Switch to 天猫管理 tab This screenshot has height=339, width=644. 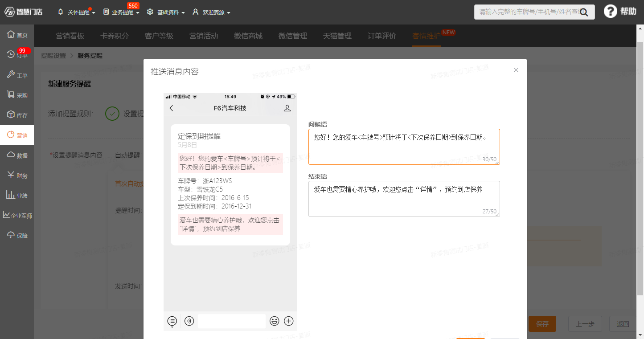pos(337,36)
